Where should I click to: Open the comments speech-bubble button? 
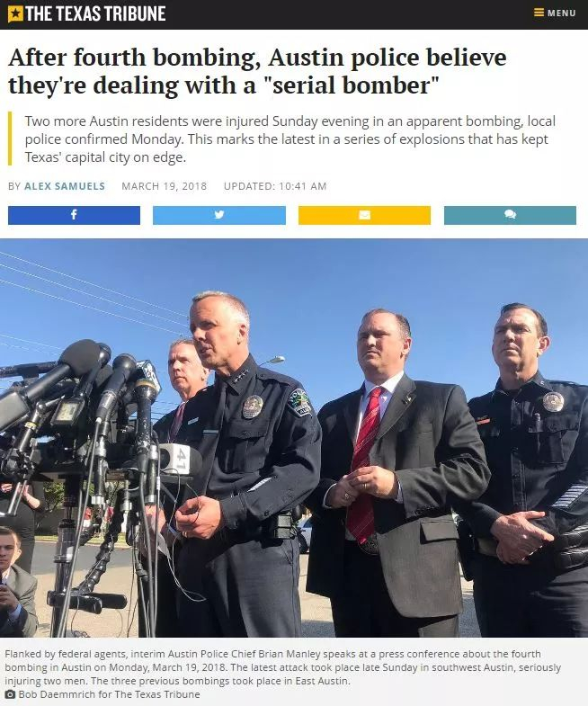coord(510,215)
